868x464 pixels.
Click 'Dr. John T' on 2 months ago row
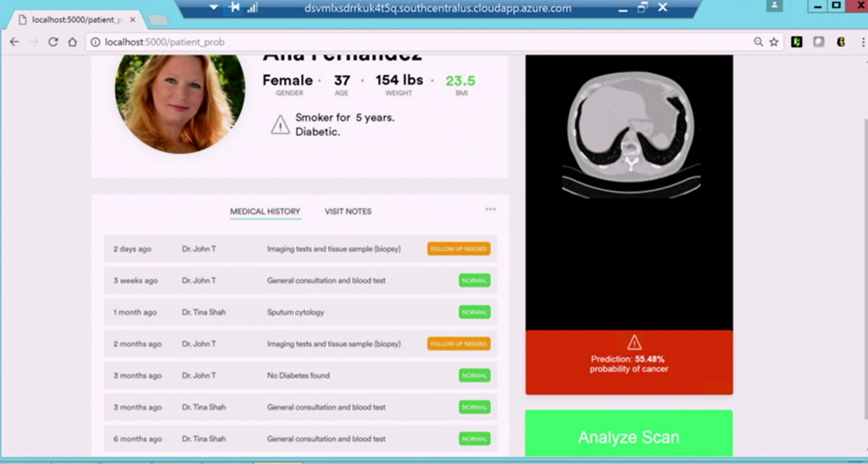pos(198,344)
